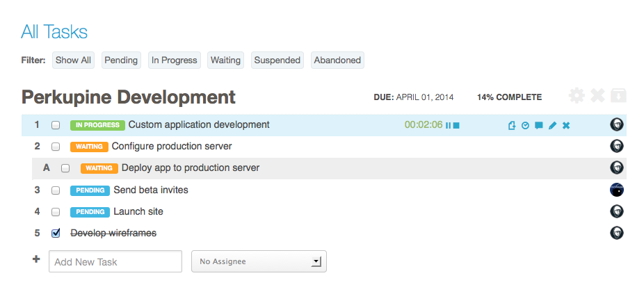Viewport: 644px width, 294px height.
Task: Edit task with the pencil icon
Action: (x=552, y=125)
